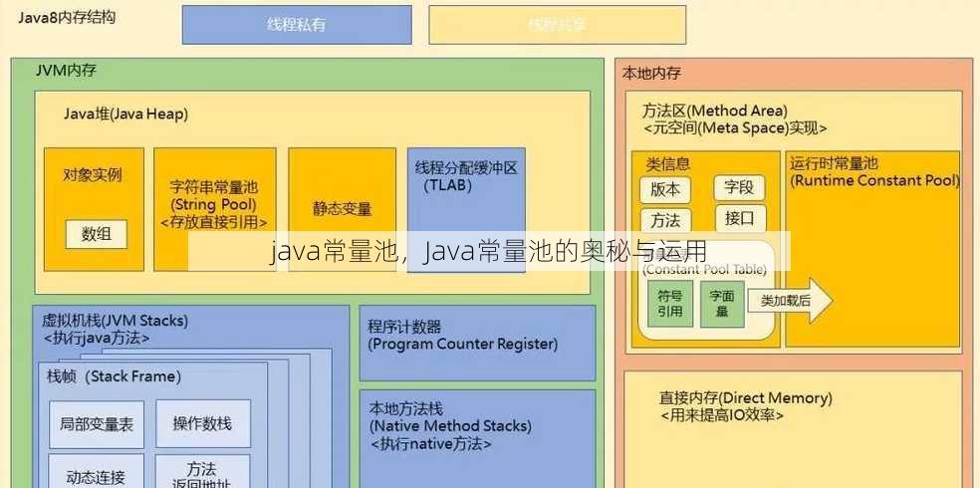Click the '字符串常量池' String Pool box

[x=215, y=209]
